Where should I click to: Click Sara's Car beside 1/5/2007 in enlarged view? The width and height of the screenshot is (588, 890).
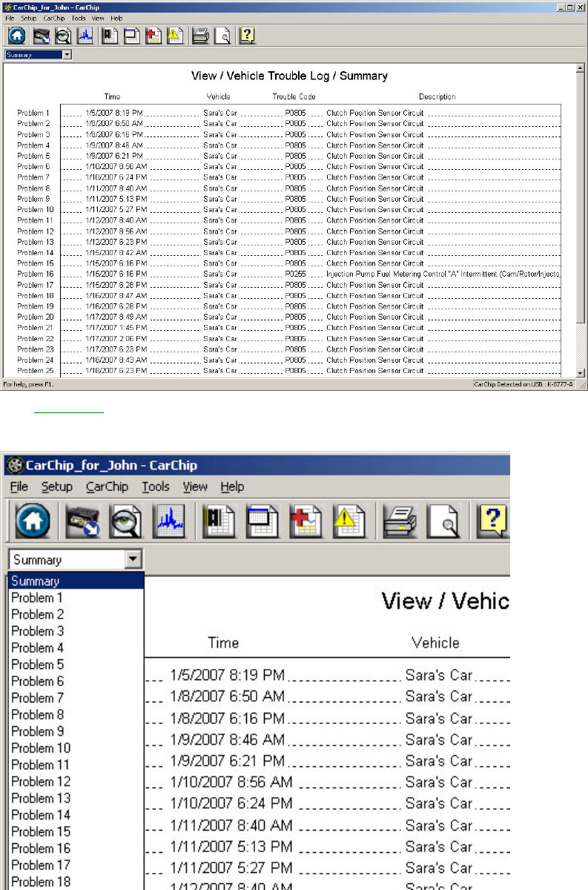439,676
